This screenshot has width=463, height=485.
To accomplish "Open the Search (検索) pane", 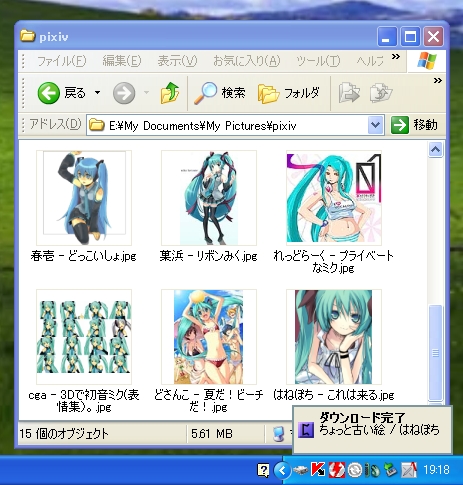I will click(x=220, y=93).
